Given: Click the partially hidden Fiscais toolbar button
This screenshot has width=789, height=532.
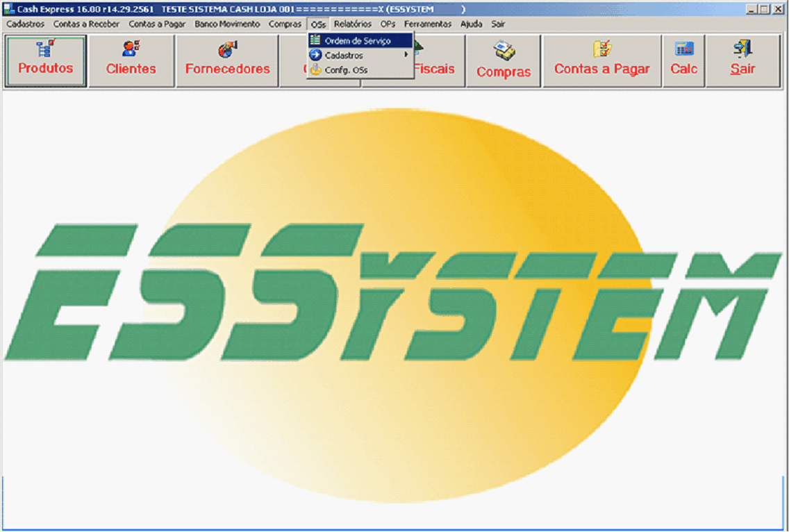Looking at the screenshot, I should pyautogui.click(x=439, y=69).
